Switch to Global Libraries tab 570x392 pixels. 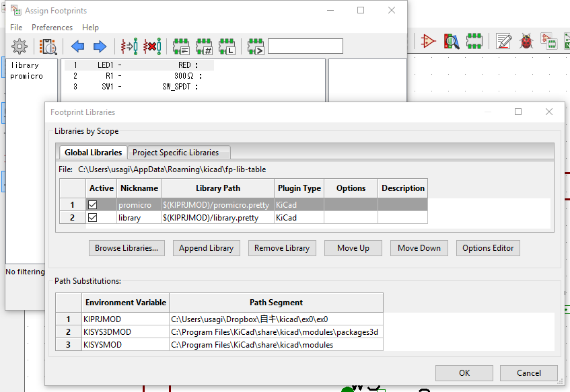coord(93,153)
